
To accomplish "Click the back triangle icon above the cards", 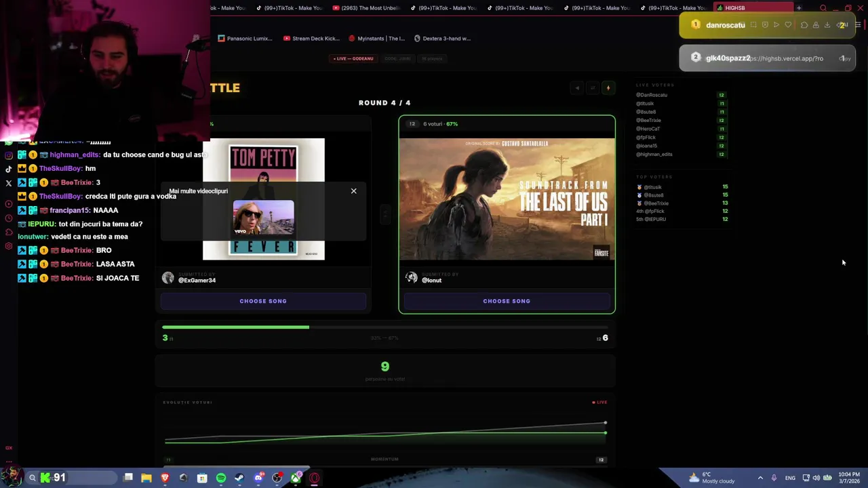I will tap(576, 87).
